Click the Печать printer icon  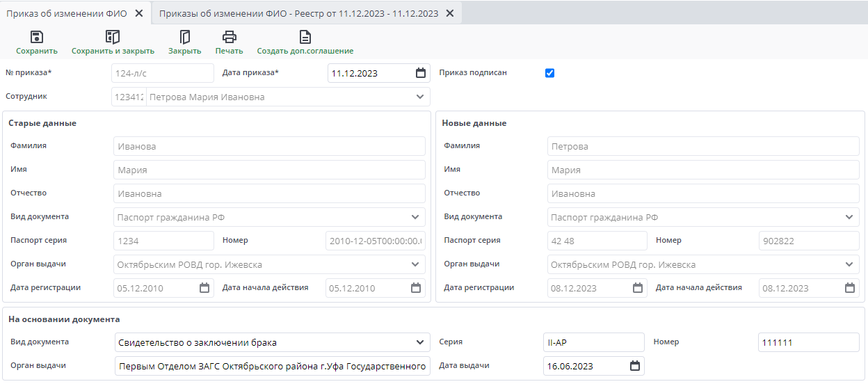click(229, 38)
